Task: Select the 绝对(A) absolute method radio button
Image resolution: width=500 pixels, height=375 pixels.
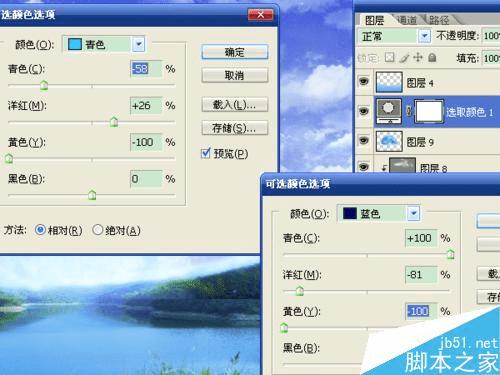Action: (97, 230)
